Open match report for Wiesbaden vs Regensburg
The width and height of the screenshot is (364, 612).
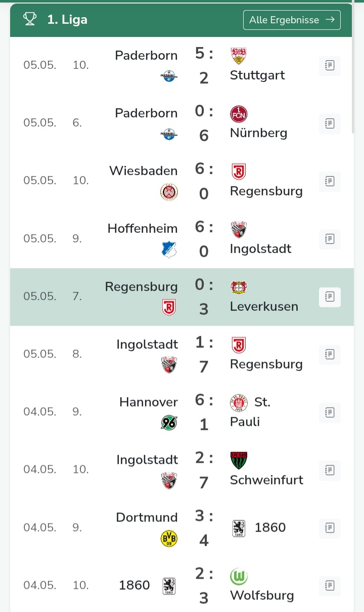point(330,181)
